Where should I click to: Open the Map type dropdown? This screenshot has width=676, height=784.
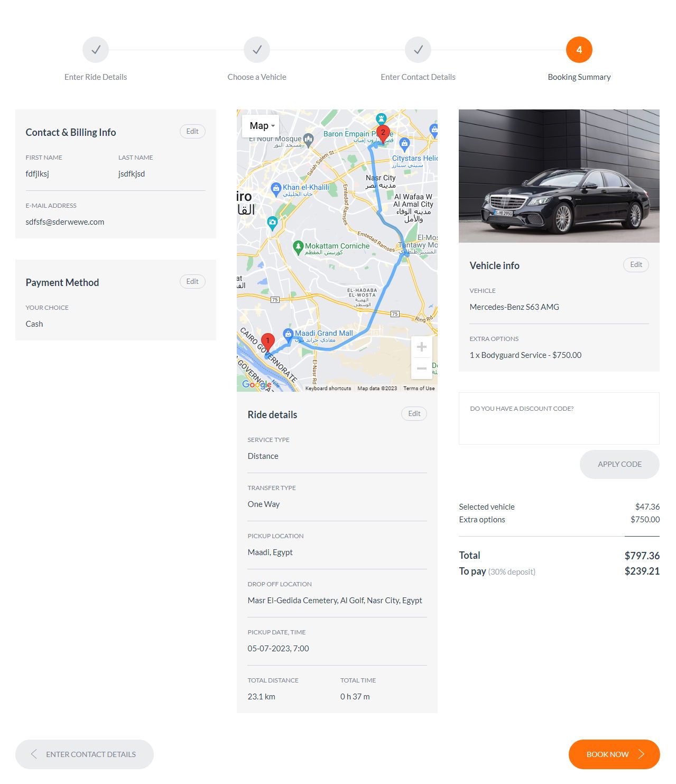(x=262, y=126)
